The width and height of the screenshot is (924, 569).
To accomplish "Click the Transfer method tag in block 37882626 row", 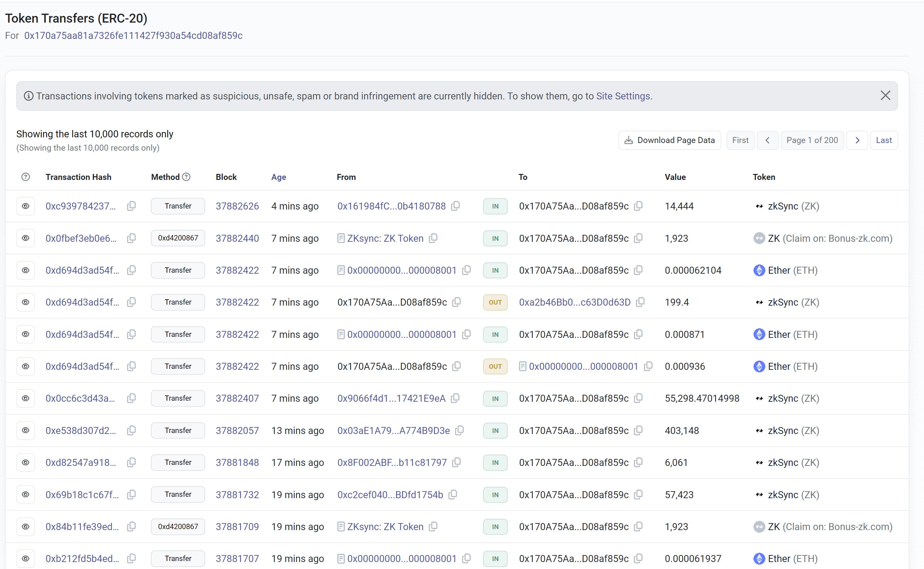I will 178,206.
